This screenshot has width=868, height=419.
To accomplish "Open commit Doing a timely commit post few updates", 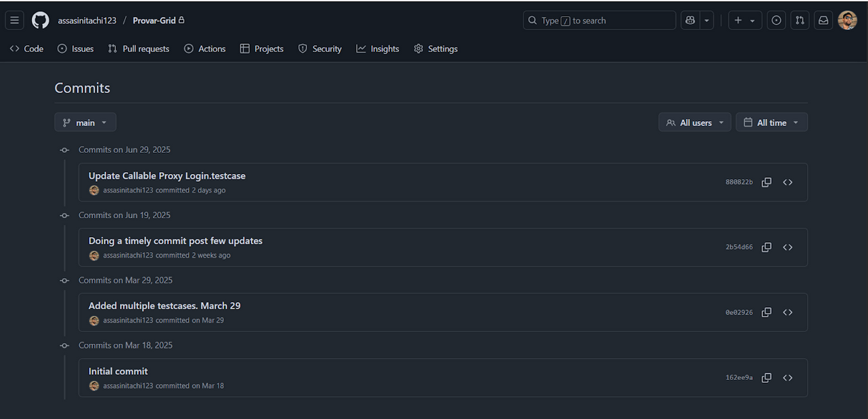I will pos(175,241).
